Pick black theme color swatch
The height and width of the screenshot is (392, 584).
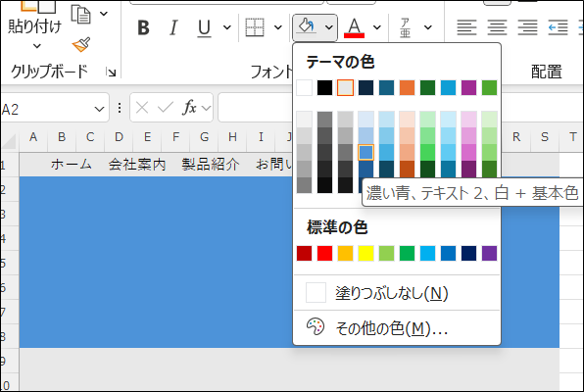tap(324, 88)
